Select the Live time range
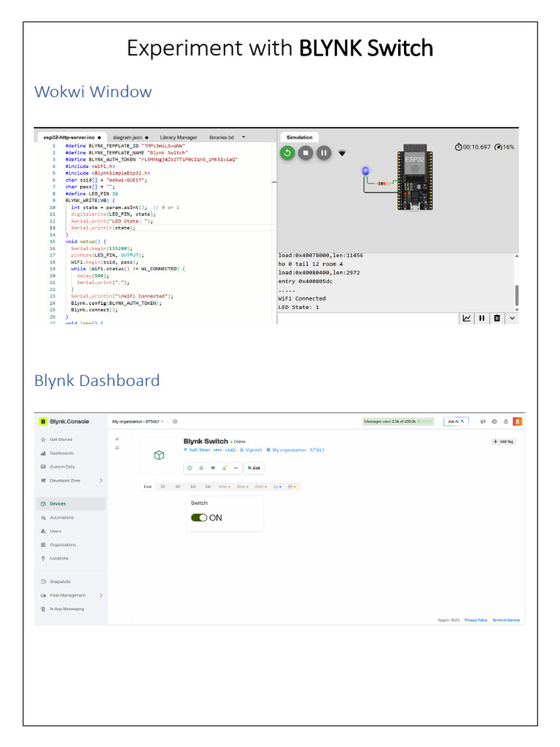Viewport: 560px width, 747px height. pyautogui.click(x=147, y=487)
